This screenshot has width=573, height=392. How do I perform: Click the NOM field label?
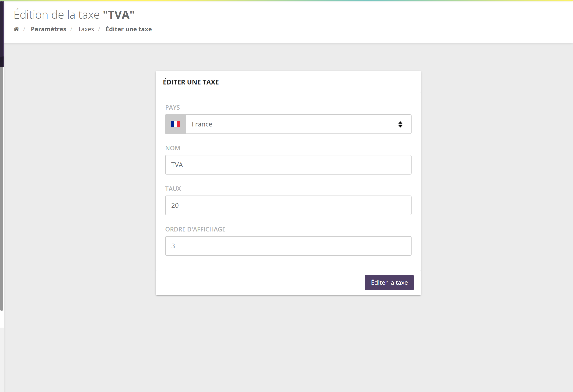coord(173,148)
